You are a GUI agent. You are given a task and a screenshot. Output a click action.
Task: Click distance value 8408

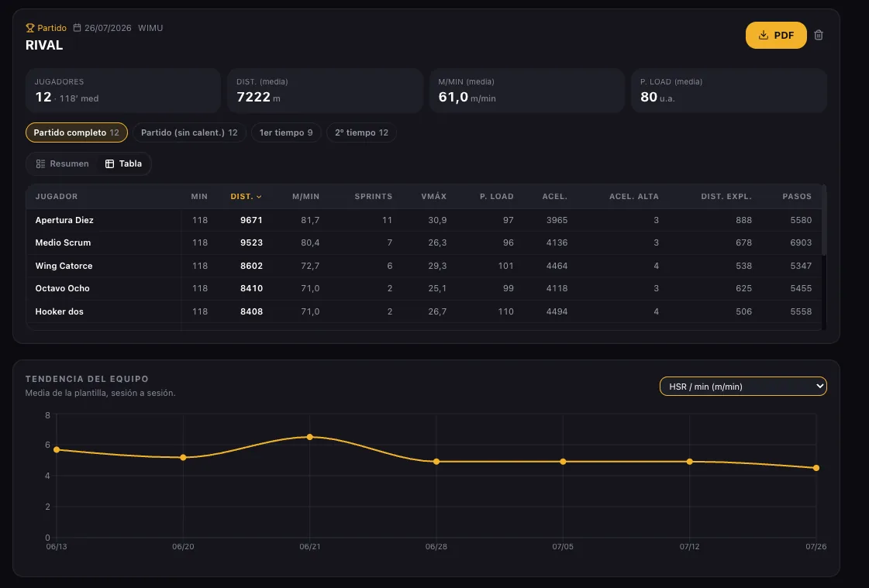(251, 311)
